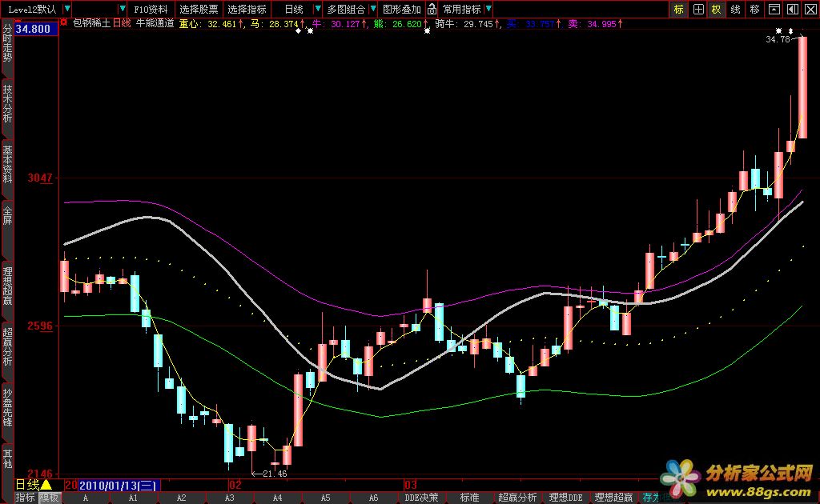Click the F10资料 button
The image size is (820, 504).
(x=151, y=10)
